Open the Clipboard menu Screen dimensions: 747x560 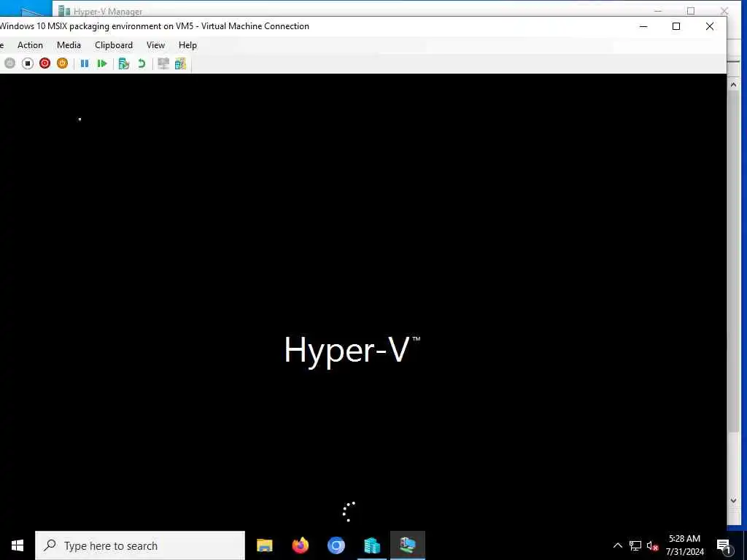click(113, 45)
